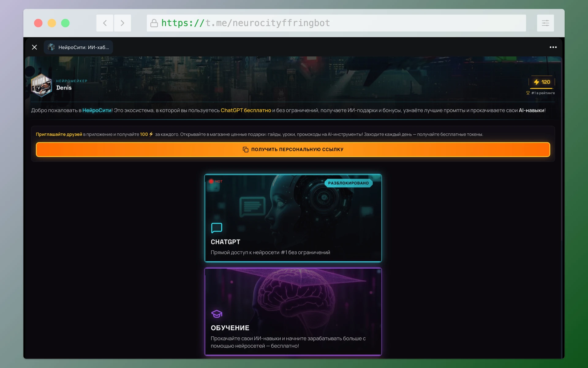Viewport: 588px width, 368px height.
Task: Click Denis's hexagonal profile avatar
Action: click(41, 85)
